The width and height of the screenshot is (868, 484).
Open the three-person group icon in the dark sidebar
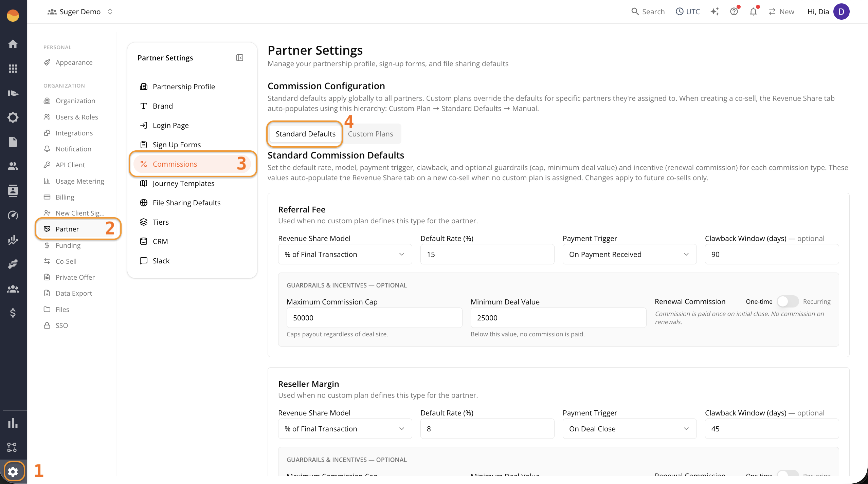point(13,288)
